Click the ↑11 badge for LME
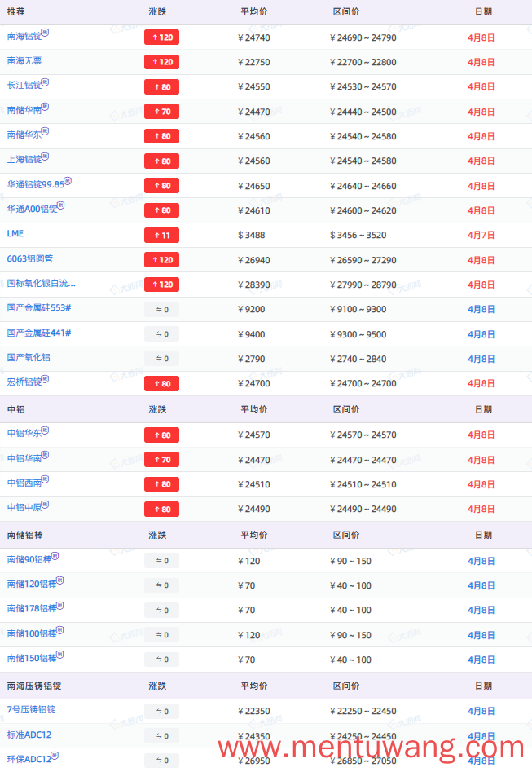The width and height of the screenshot is (532, 772). [x=161, y=236]
